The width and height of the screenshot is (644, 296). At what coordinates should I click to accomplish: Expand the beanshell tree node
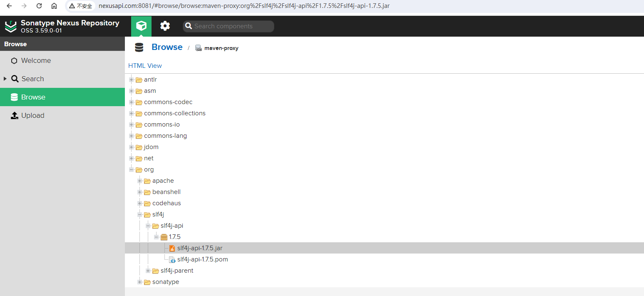(140, 192)
